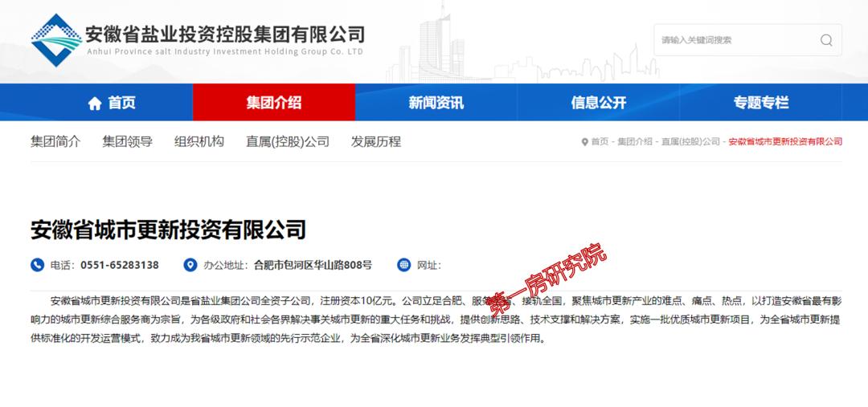Image resolution: width=868 pixels, height=407 pixels.
Task: Click the globe icon beside 网址
Action: [403, 265]
